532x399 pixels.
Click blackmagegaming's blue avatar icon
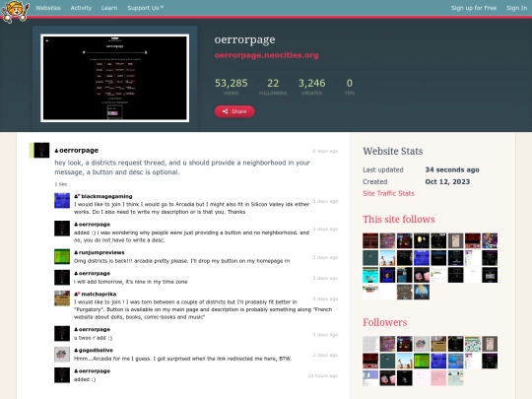click(x=62, y=201)
